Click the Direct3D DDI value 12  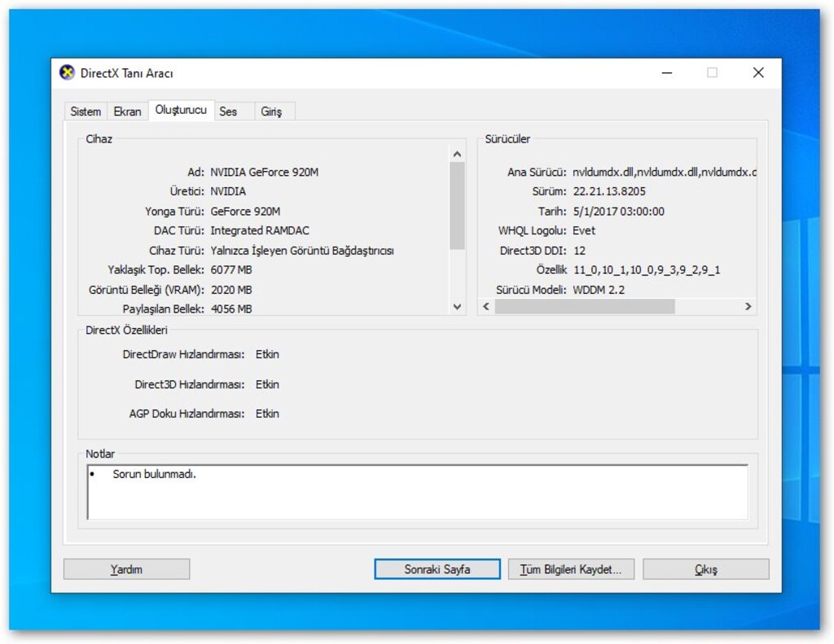click(x=579, y=251)
